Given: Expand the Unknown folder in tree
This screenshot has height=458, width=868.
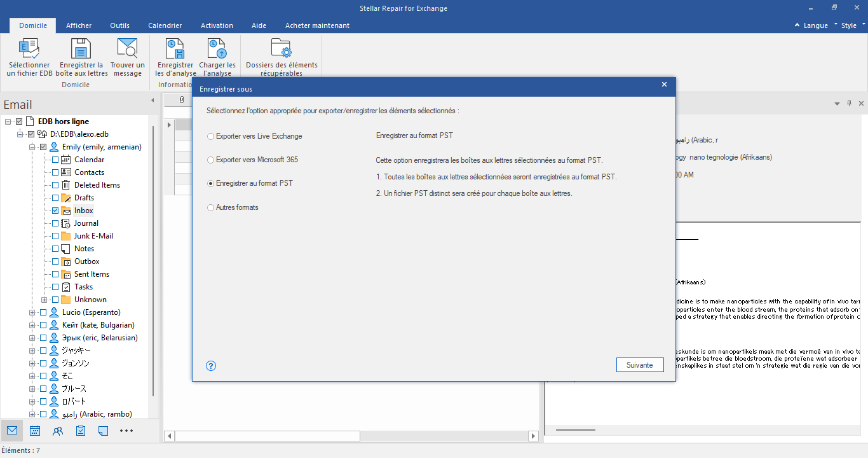Looking at the screenshot, I should point(44,300).
